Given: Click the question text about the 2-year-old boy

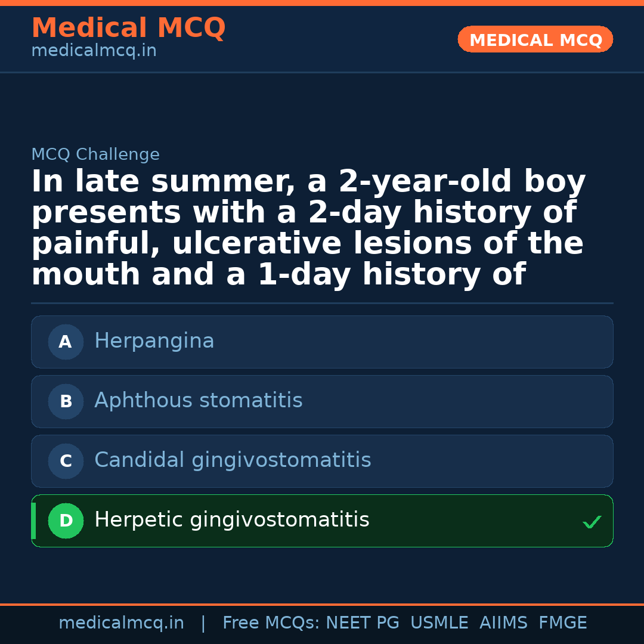Looking at the screenshot, I should (x=308, y=228).
